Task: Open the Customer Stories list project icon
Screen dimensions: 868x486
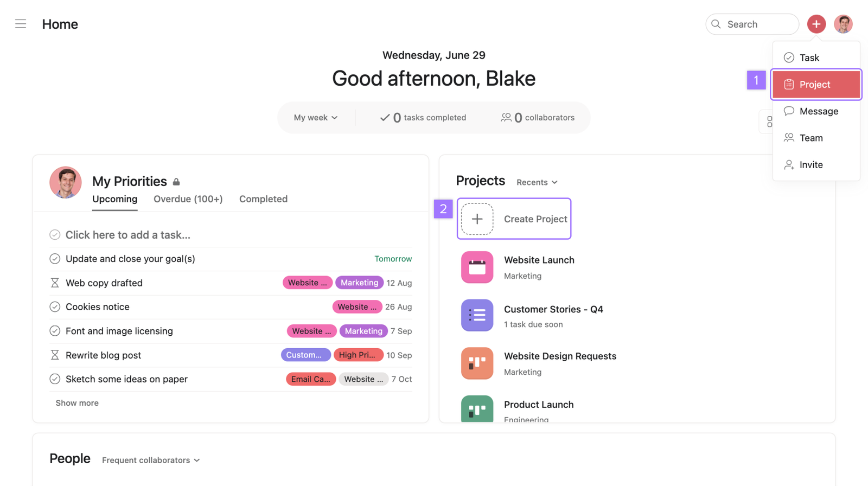Action: (477, 315)
